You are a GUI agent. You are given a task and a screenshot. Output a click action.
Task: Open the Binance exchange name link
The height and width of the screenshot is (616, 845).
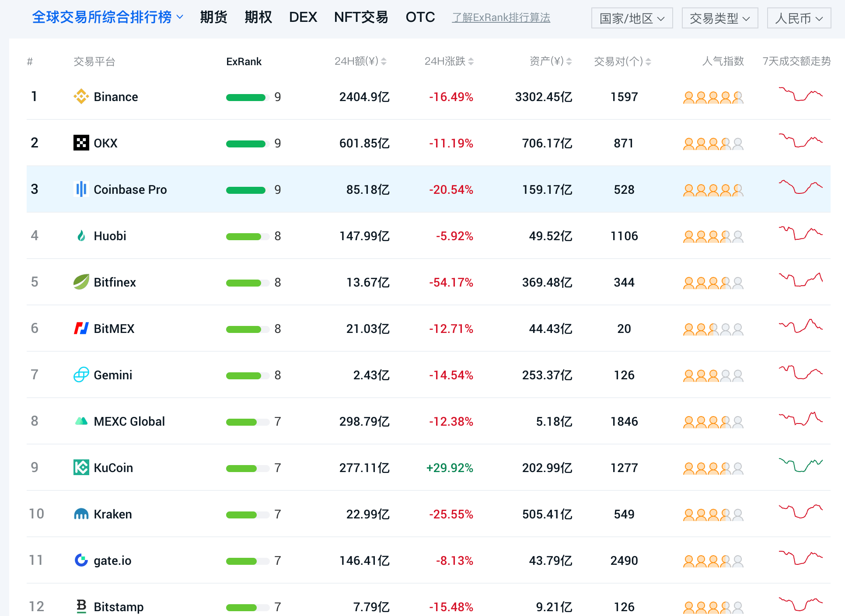[116, 97]
